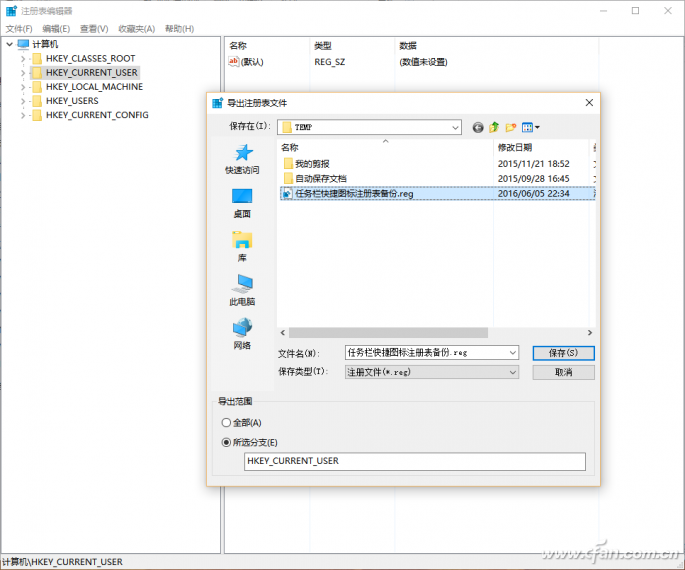Click the Type (类型) column header in registry
Viewport: 685px width, 570px height.
click(x=322, y=45)
